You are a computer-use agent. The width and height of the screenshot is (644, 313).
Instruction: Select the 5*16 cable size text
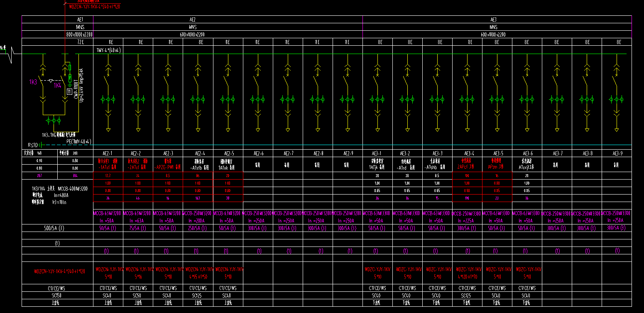138,276
